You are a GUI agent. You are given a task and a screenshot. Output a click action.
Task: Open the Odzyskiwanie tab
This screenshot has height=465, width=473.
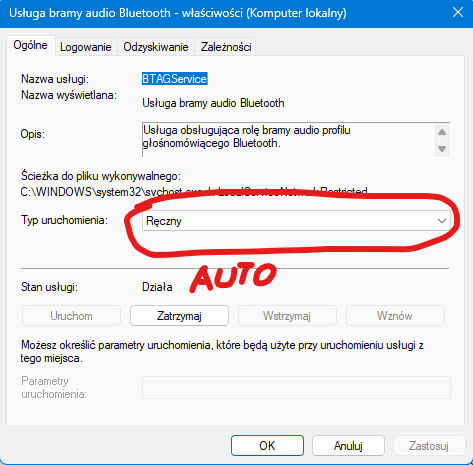[x=156, y=47]
